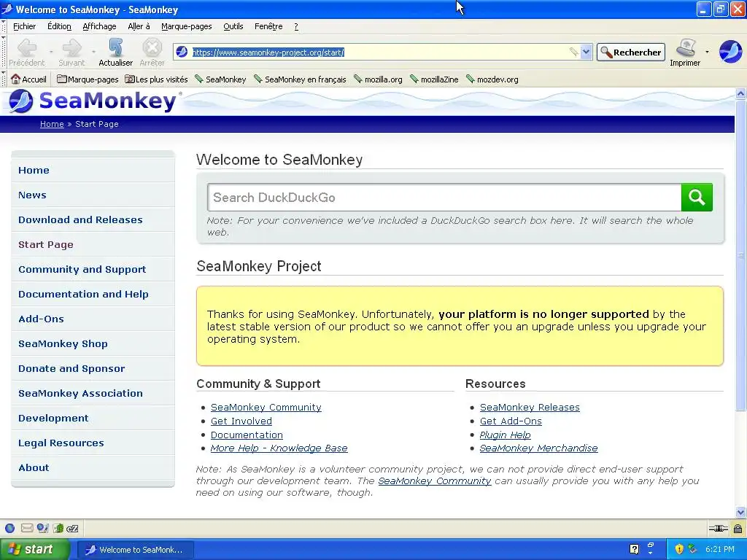The width and height of the screenshot is (747, 560).
Task: Collapse the menu bar using its grippy
Action: click(x=4, y=27)
